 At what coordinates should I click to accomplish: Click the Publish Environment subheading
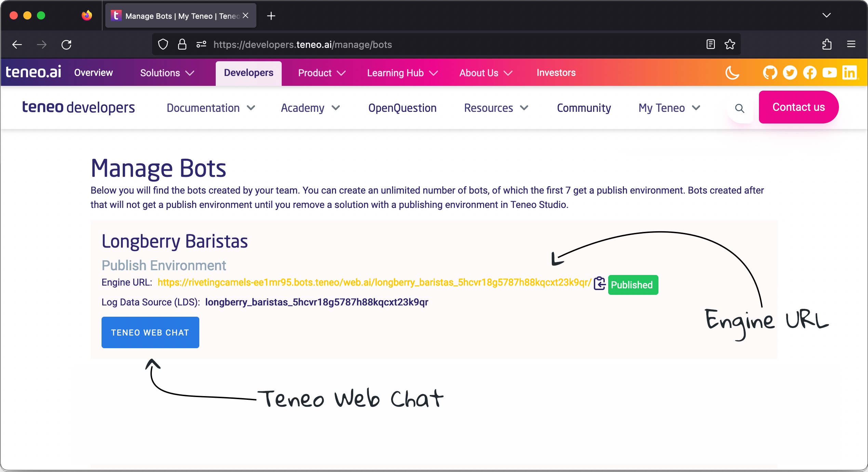[164, 265]
